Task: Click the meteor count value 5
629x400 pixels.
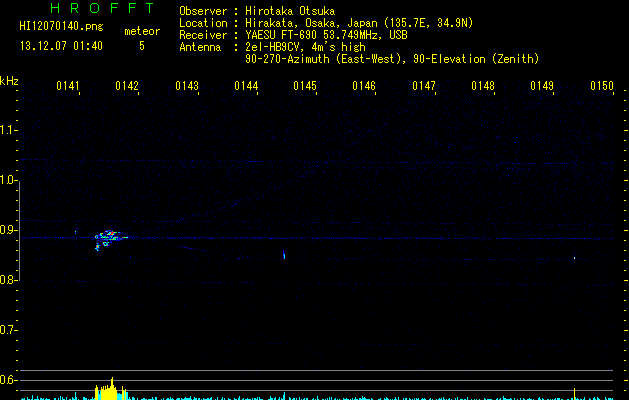Action: click(142, 46)
